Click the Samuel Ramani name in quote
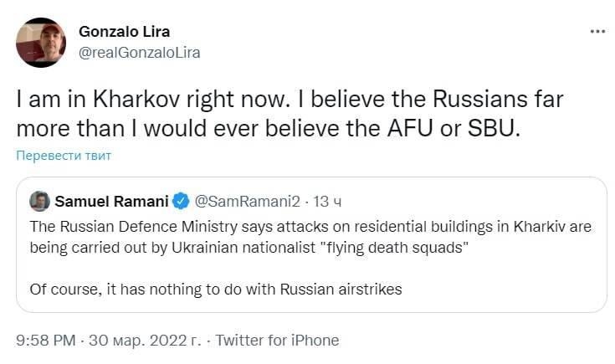 point(111,201)
